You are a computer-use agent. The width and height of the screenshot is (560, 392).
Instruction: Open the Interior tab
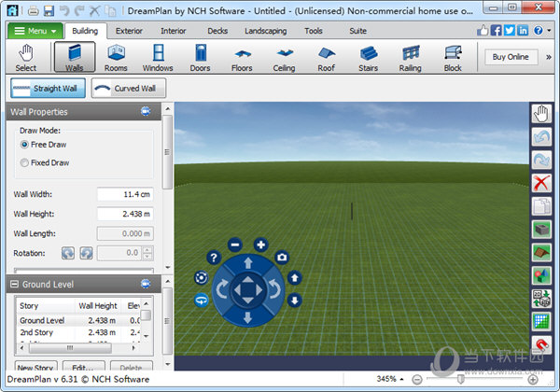pyautogui.click(x=173, y=31)
